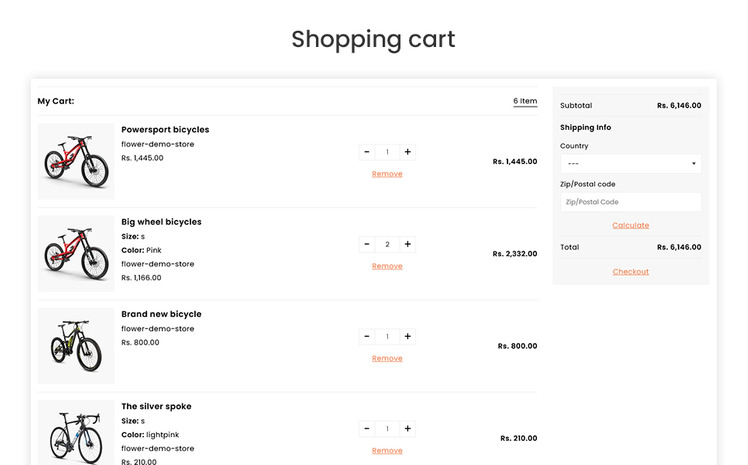748x465 pixels.
Task: Increase quantity of Brand new bicycle
Action: (x=407, y=336)
